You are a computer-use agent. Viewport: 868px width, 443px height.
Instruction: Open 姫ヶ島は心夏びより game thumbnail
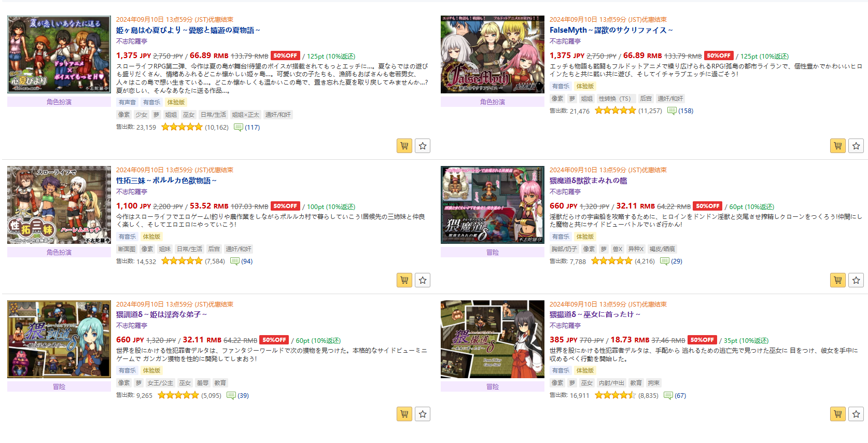59,54
